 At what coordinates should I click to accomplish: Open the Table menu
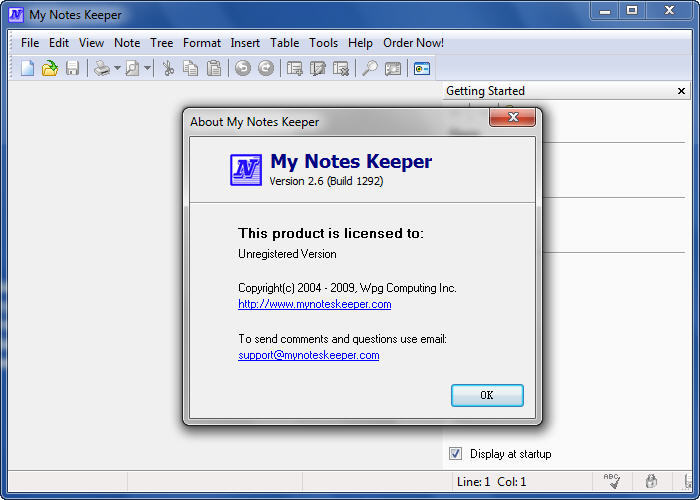coord(284,43)
